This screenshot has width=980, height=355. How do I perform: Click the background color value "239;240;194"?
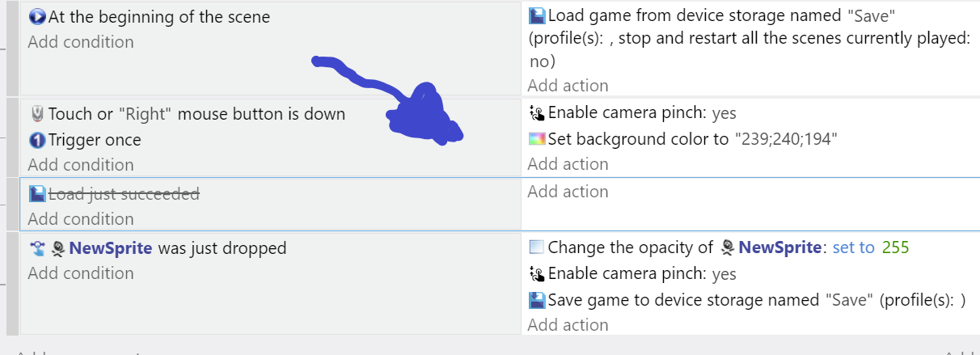click(785, 139)
